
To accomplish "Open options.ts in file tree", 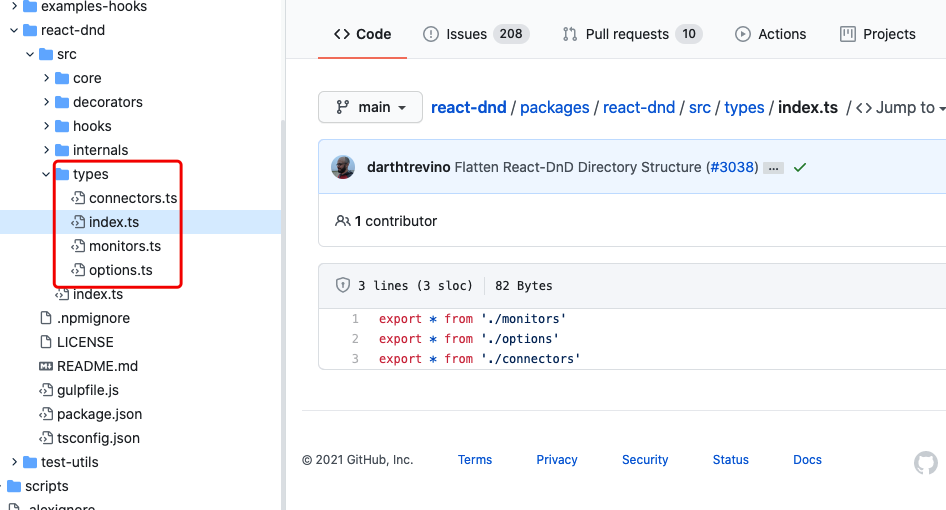I will (x=121, y=270).
